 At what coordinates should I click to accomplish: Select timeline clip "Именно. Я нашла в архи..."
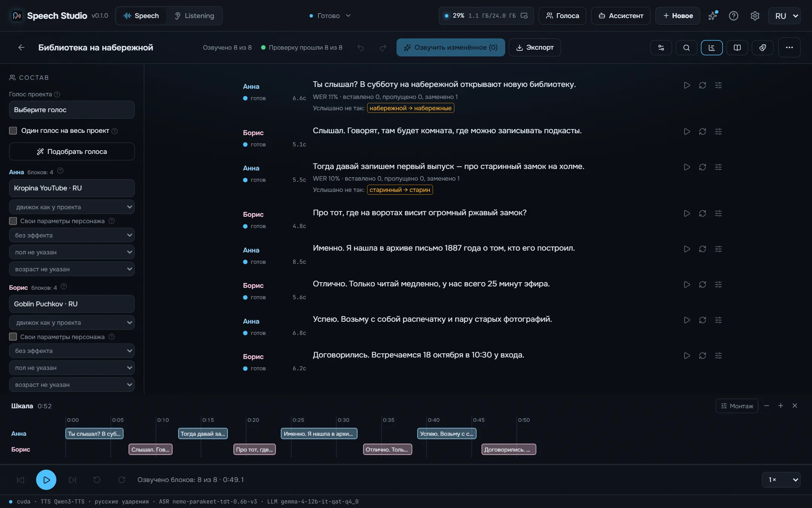pos(319,433)
